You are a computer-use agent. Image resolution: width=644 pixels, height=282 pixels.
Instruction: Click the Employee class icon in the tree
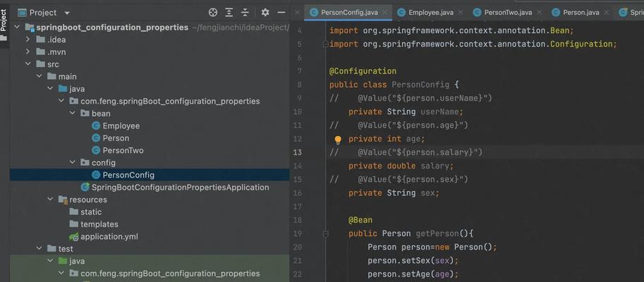[x=96, y=126]
